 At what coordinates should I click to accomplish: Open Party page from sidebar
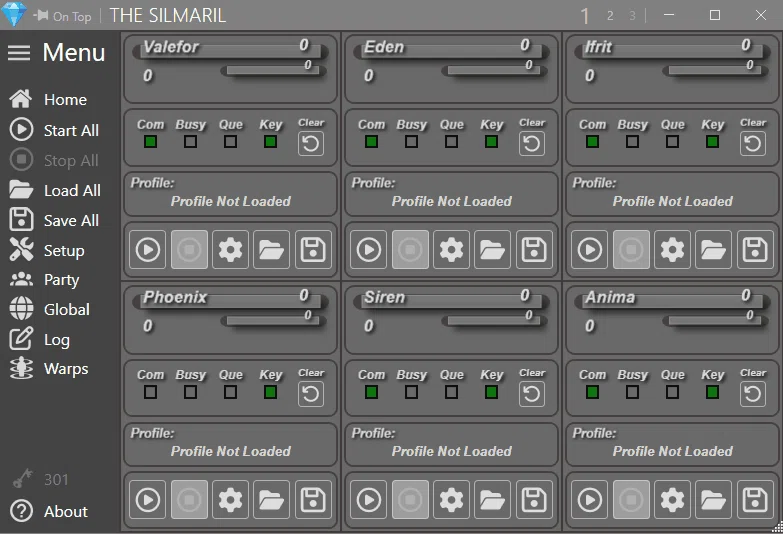[44, 280]
